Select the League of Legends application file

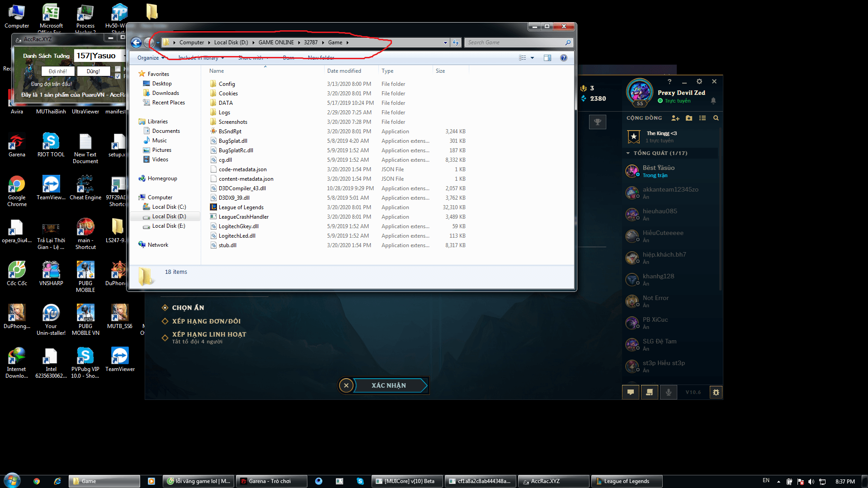coord(241,207)
